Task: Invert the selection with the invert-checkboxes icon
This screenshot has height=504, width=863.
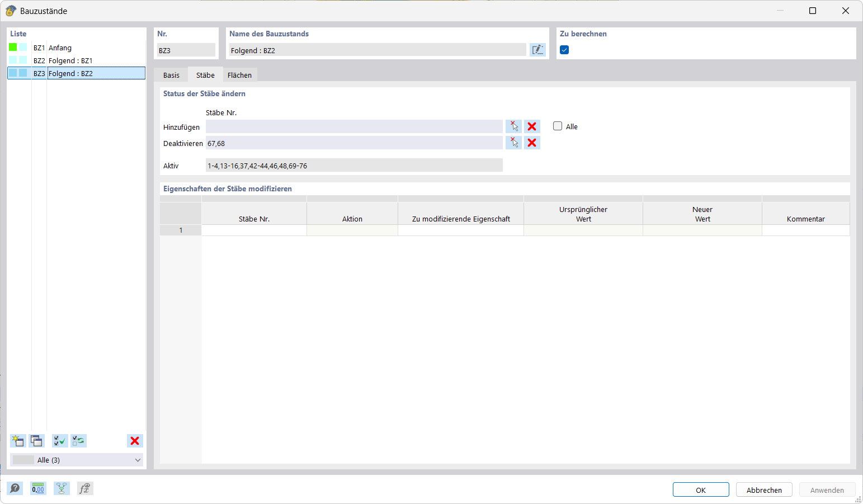Action: tap(78, 441)
